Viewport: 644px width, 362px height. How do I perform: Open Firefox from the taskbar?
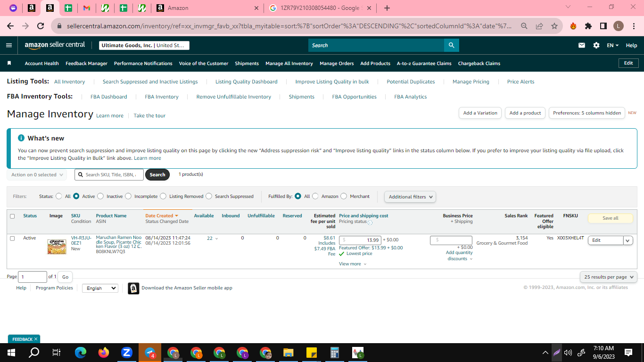pyautogui.click(x=103, y=353)
